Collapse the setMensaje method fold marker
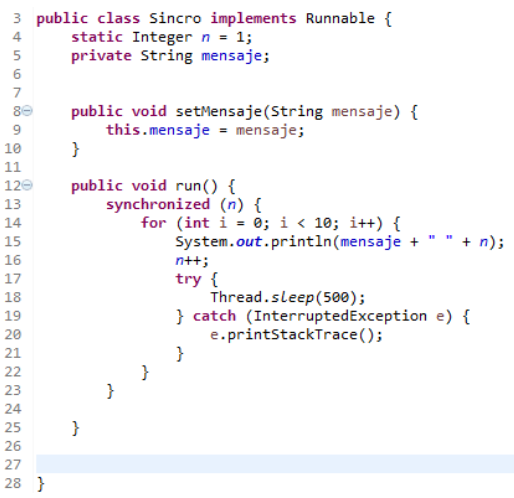This screenshot has width=514, height=498. tap(27, 111)
